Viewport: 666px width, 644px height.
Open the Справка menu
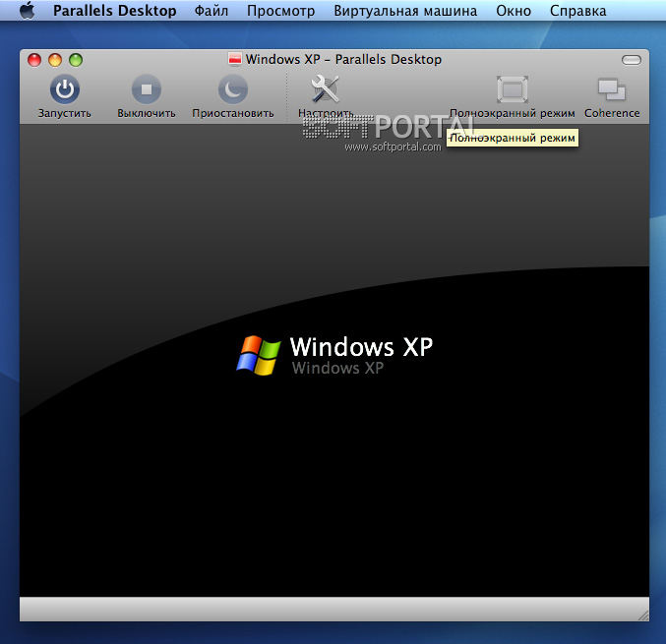coord(577,11)
